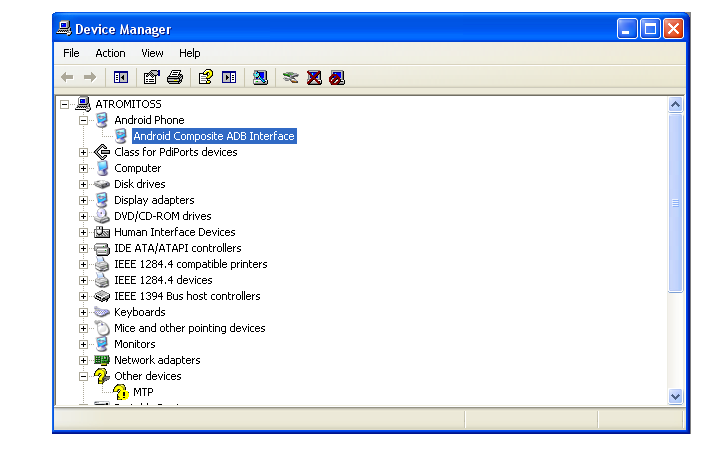Select the ATROMITOSS root computer node

pyautogui.click(x=127, y=104)
